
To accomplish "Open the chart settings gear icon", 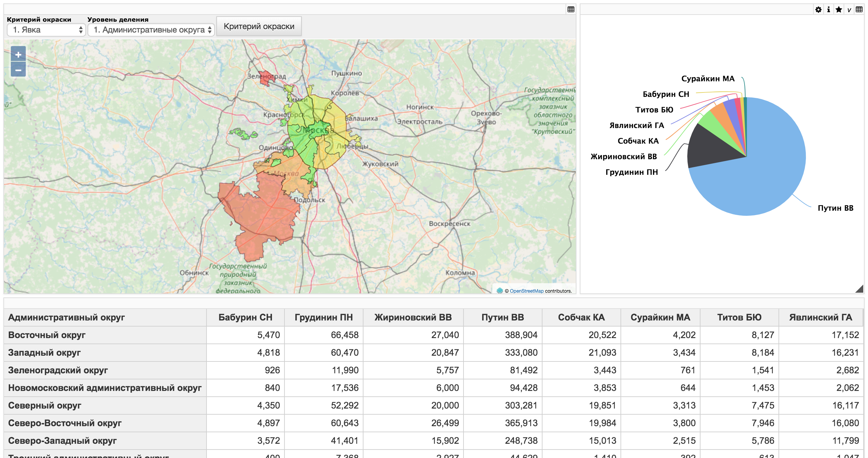I will coord(818,9).
